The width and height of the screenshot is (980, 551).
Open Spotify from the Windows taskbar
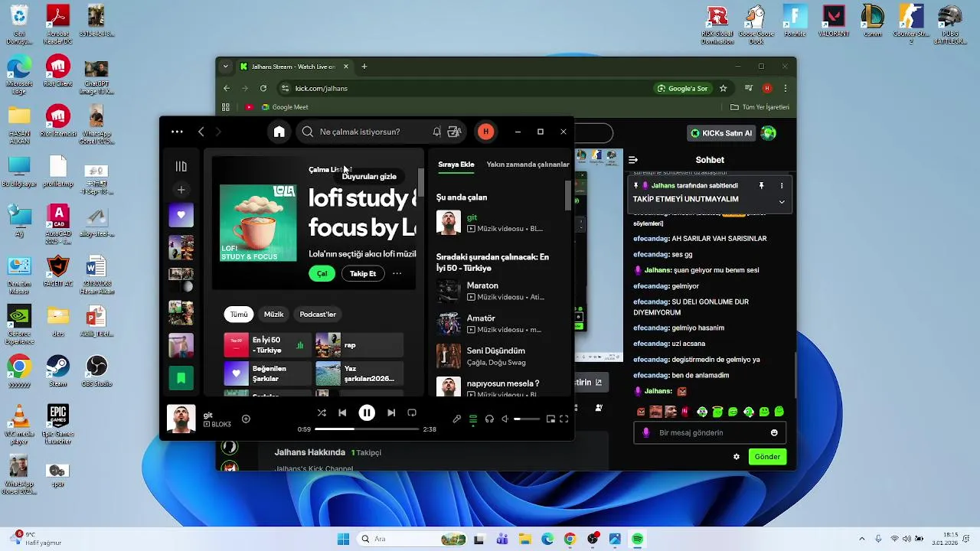click(x=637, y=539)
